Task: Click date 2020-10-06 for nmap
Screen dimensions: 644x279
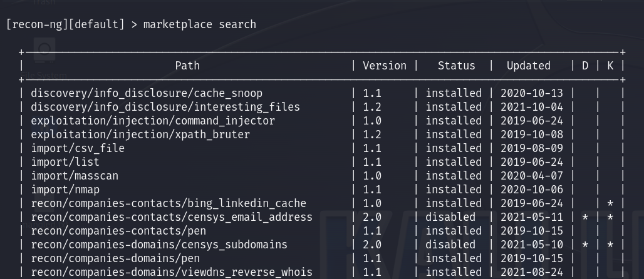Action: [x=531, y=190]
